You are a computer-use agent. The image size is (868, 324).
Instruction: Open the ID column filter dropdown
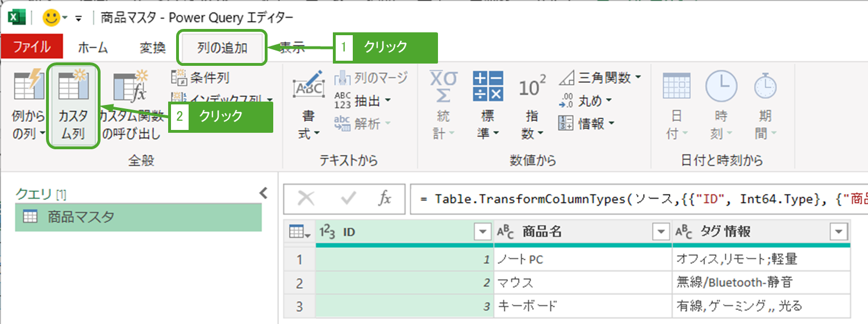482,232
